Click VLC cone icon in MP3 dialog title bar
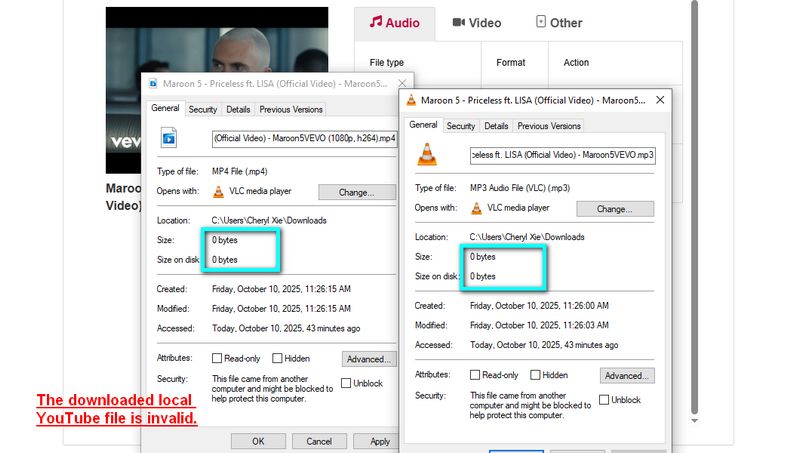Viewport: 800px width, 453px height. [x=410, y=101]
